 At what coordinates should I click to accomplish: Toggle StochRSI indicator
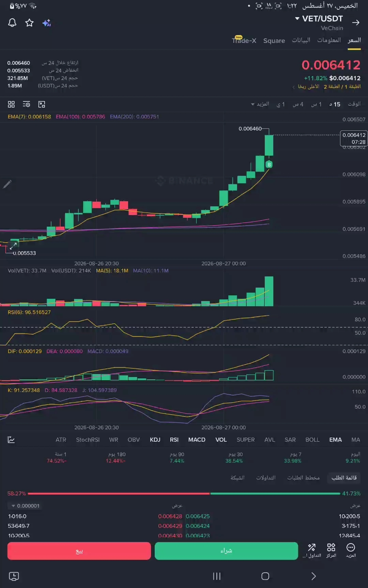tap(88, 440)
